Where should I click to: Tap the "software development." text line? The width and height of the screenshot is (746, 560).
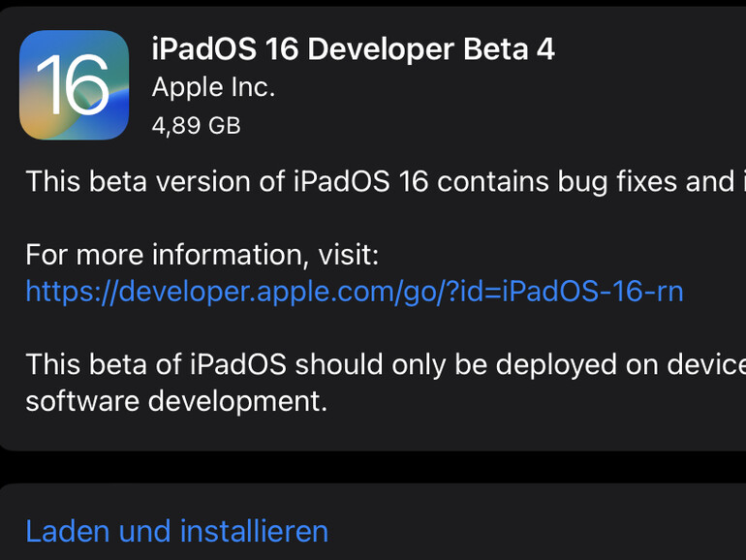pyautogui.click(x=176, y=401)
